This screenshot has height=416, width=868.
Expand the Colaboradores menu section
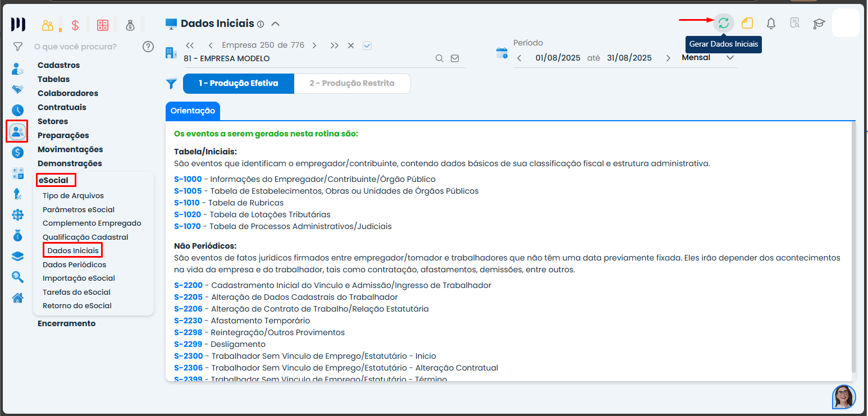click(68, 93)
